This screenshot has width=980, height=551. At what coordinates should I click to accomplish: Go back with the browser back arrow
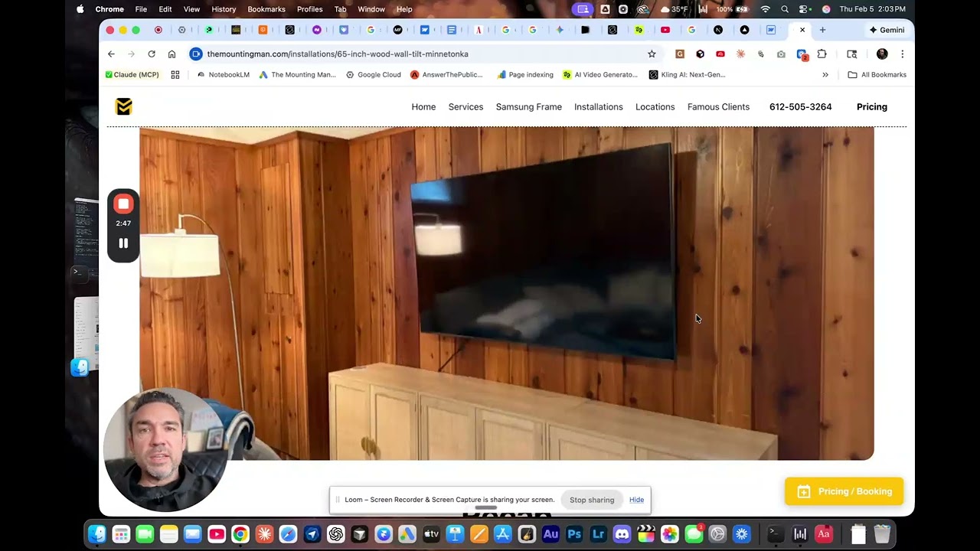tap(111, 54)
